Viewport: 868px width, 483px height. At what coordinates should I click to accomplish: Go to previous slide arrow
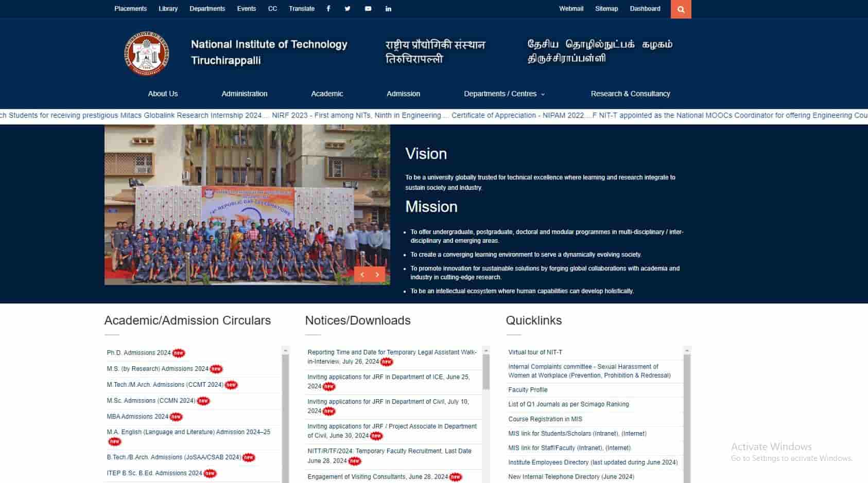click(362, 275)
